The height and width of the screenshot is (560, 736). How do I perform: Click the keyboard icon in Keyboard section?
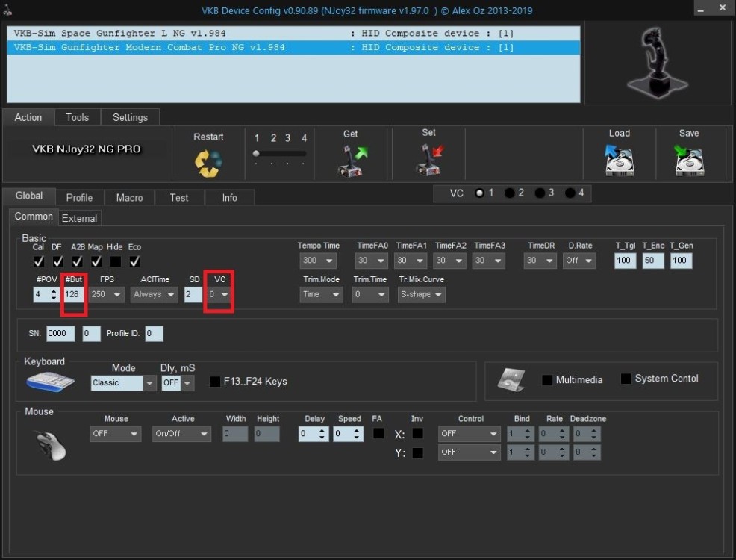50,382
